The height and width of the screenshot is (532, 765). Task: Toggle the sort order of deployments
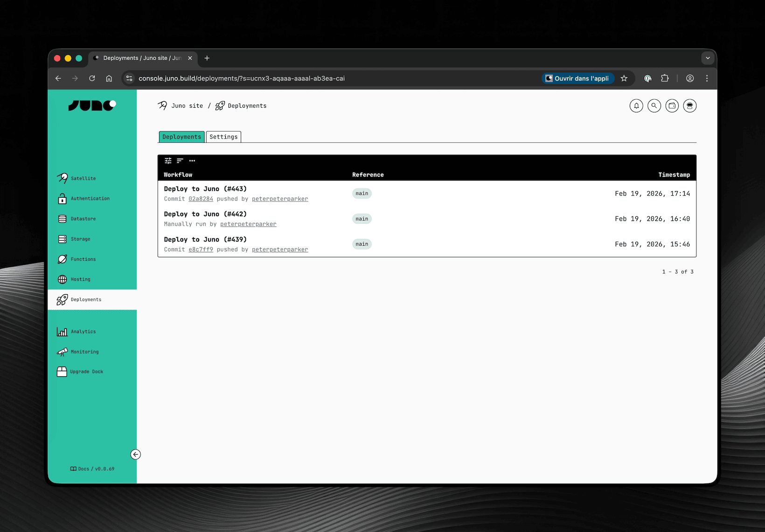coord(180,160)
